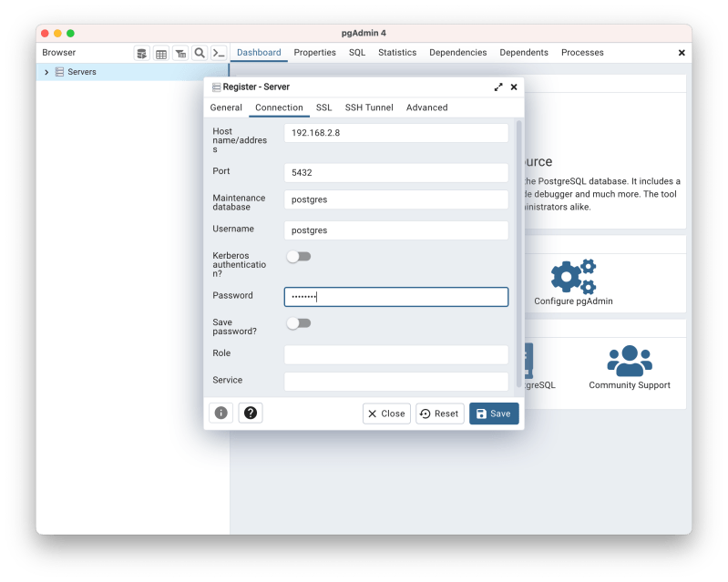Enable the Save password switch
The width and height of the screenshot is (728, 582).
[299, 323]
